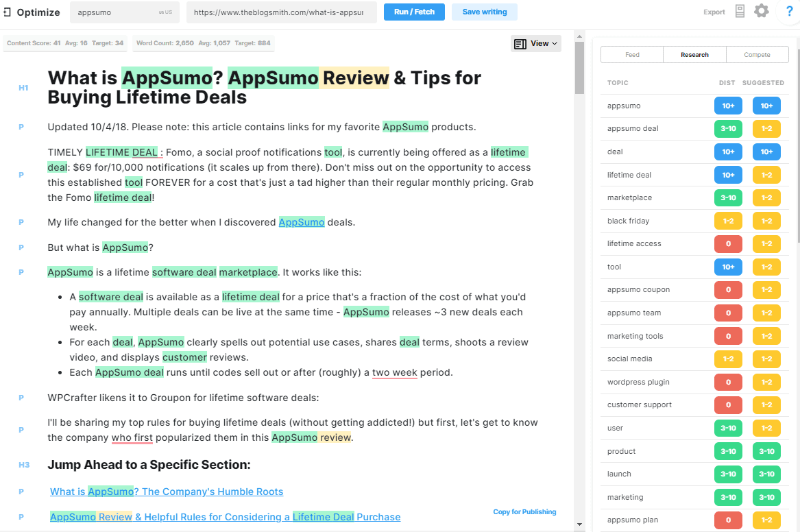Select the 'user' topic row
Image resolution: width=800 pixels, height=532 pixels.
click(x=694, y=428)
